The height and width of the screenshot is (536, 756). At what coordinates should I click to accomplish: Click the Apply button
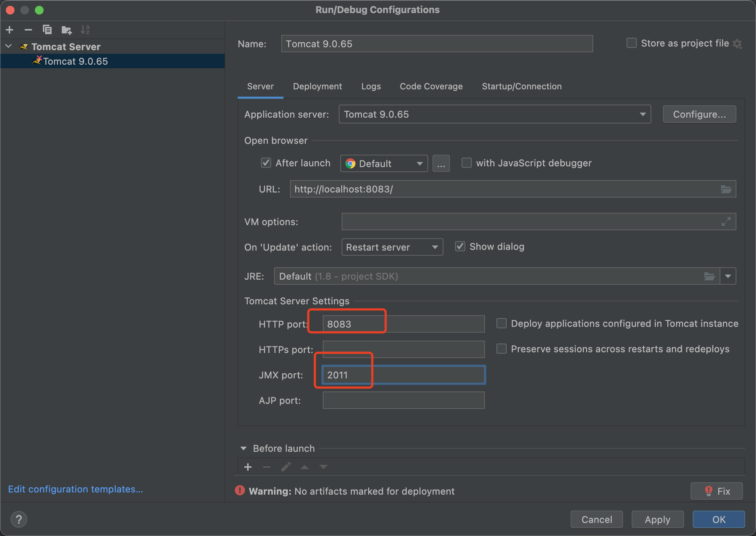coord(658,519)
